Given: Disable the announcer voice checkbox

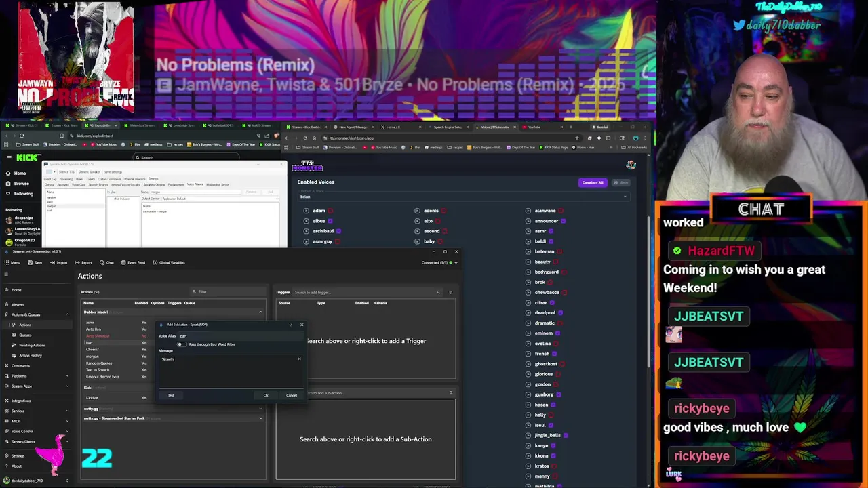Looking at the screenshot, I should click(x=563, y=221).
